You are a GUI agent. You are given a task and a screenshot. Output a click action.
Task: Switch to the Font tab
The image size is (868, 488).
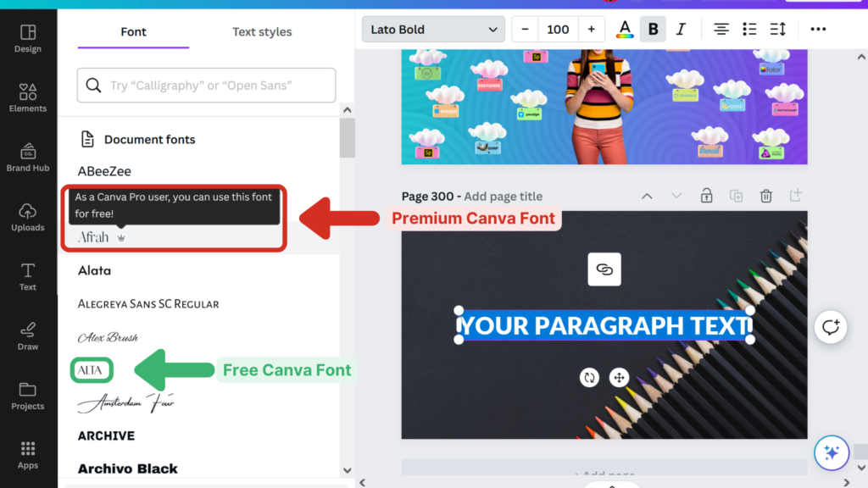133,32
